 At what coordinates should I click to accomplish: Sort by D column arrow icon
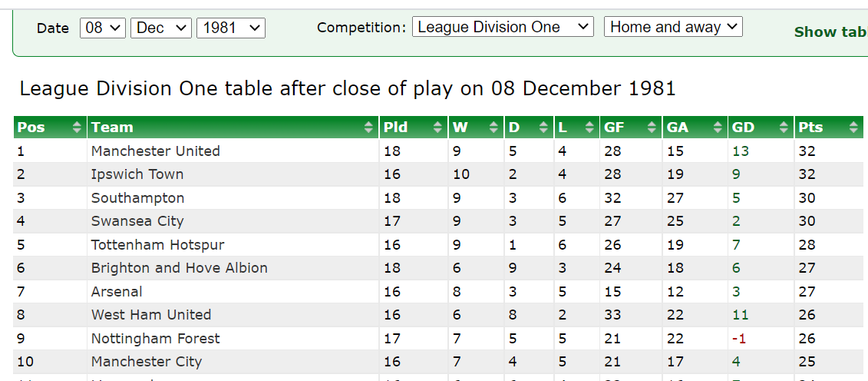click(543, 128)
